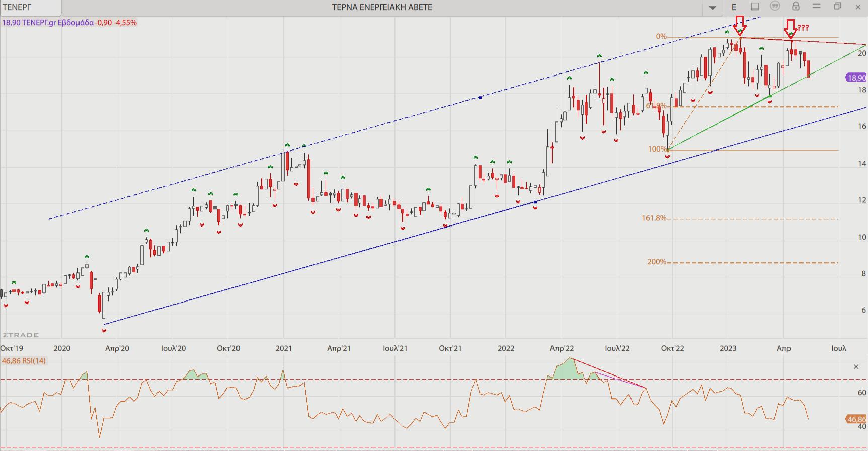Toggle the padlock lock icon
868x451 pixels.
[796, 6]
